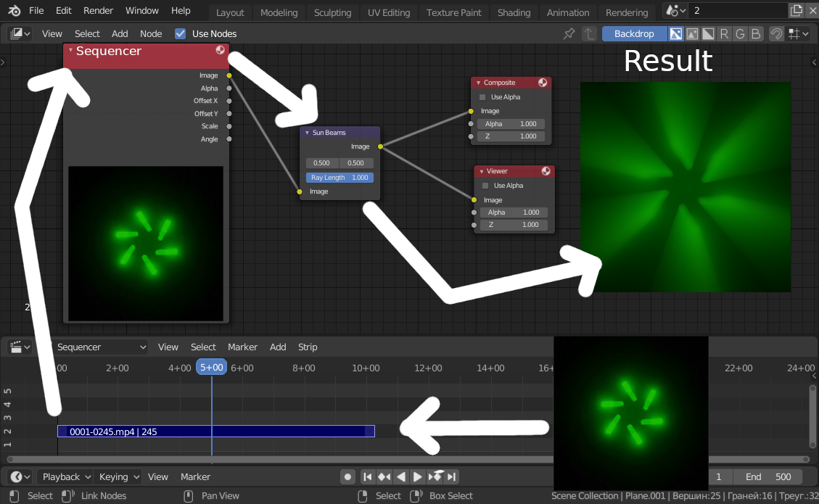Jump to the start frame
Screen dimensions: 819x504
coord(368,477)
